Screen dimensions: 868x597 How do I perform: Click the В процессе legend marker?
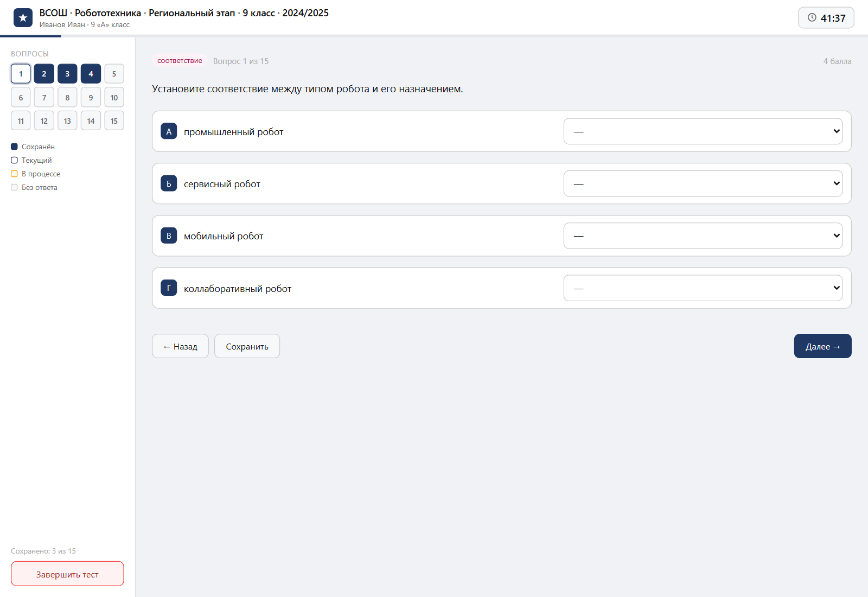(x=14, y=174)
